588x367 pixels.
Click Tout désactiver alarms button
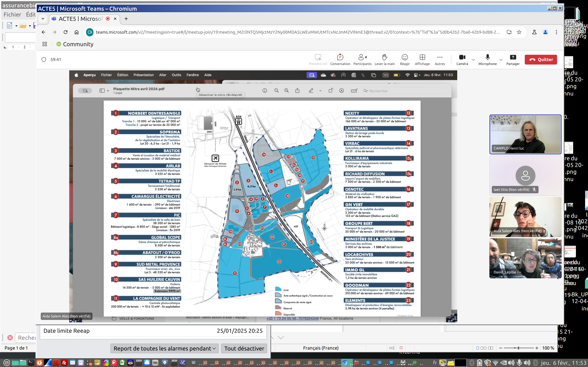point(244,348)
